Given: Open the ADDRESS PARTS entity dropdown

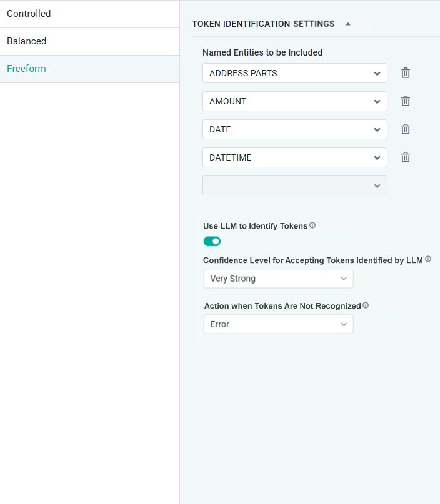Looking at the screenshot, I should pos(294,73).
